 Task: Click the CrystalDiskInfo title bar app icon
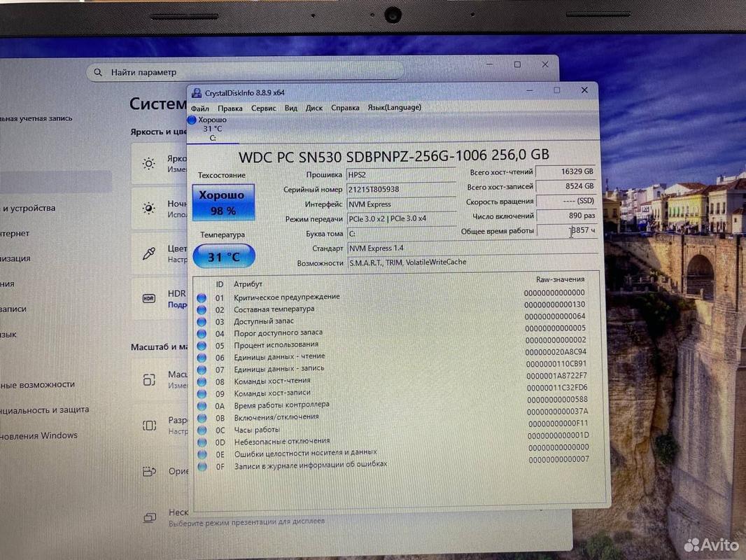click(x=195, y=92)
